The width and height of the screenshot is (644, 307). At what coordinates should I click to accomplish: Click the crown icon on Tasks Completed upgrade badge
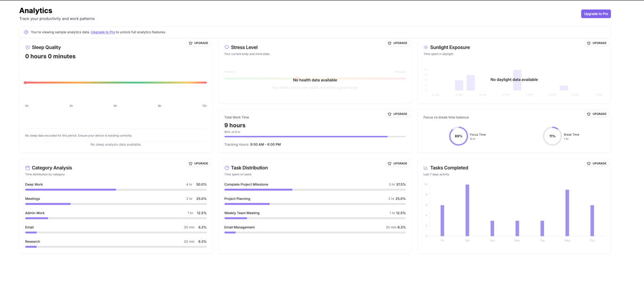tap(588, 163)
